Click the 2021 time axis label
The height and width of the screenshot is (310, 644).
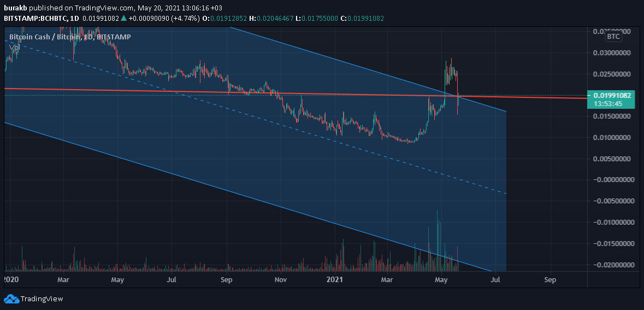pyautogui.click(x=335, y=280)
